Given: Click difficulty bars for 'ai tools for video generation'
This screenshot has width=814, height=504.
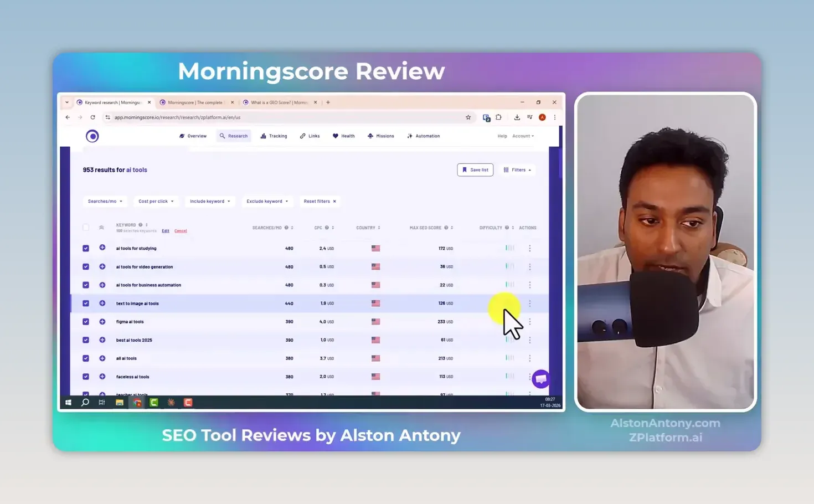Looking at the screenshot, I should coord(510,266).
